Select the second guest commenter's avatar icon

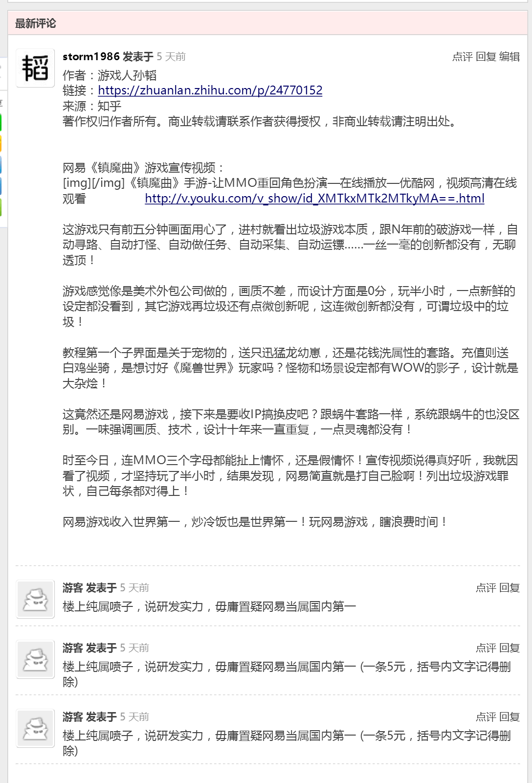click(x=35, y=659)
